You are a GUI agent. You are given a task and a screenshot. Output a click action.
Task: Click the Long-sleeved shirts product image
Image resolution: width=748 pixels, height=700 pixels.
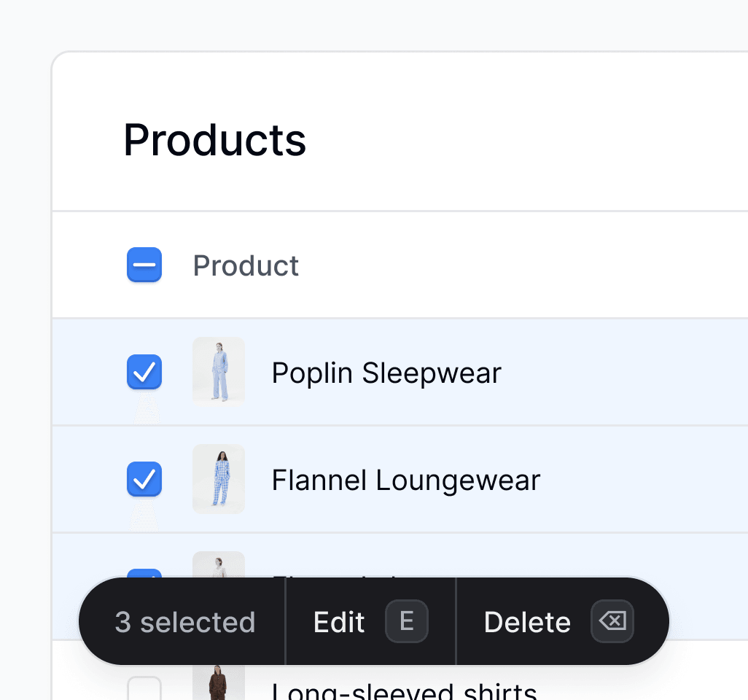(x=219, y=682)
